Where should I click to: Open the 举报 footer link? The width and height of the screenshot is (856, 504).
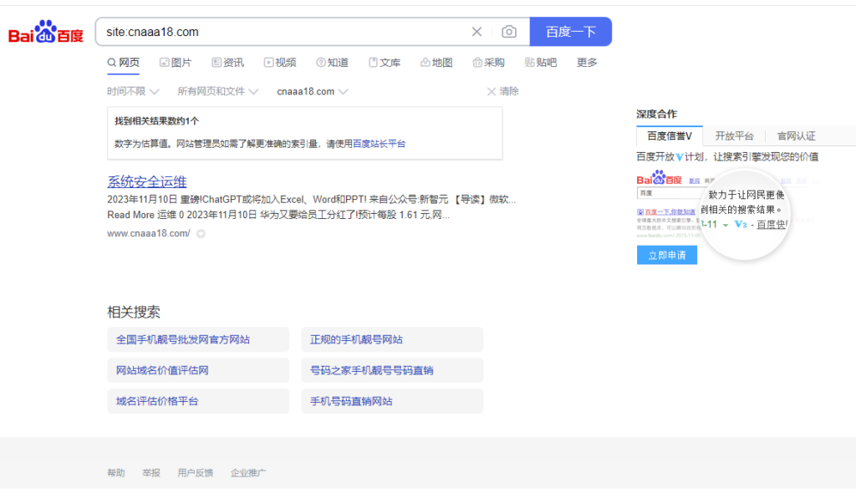coord(151,473)
